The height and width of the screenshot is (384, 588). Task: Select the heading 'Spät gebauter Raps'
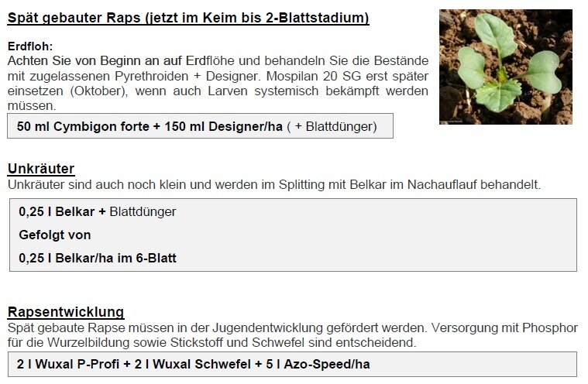pos(74,18)
